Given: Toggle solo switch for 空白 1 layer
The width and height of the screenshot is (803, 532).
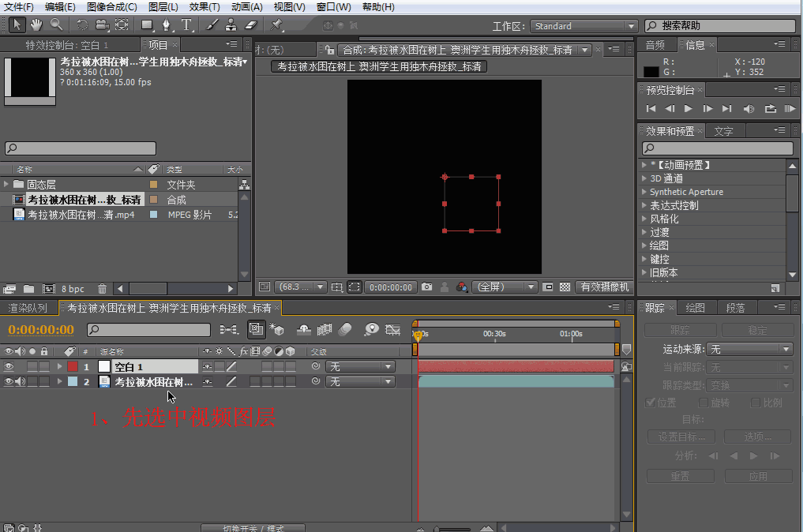Looking at the screenshot, I should pos(32,366).
